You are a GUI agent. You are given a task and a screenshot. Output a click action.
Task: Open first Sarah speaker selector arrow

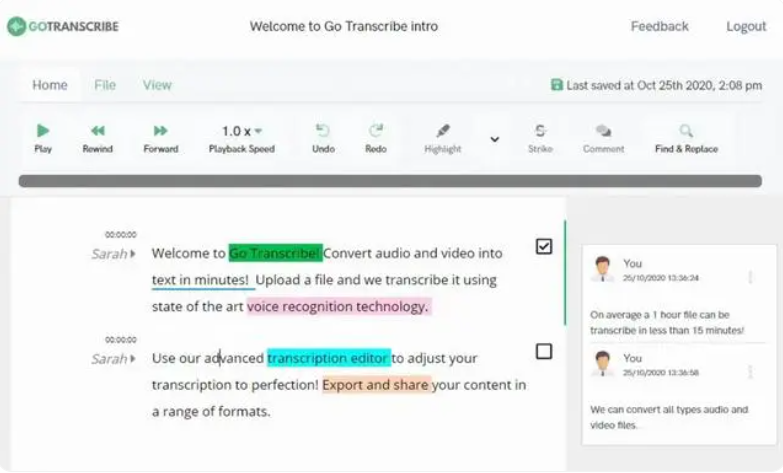pos(133,254)
